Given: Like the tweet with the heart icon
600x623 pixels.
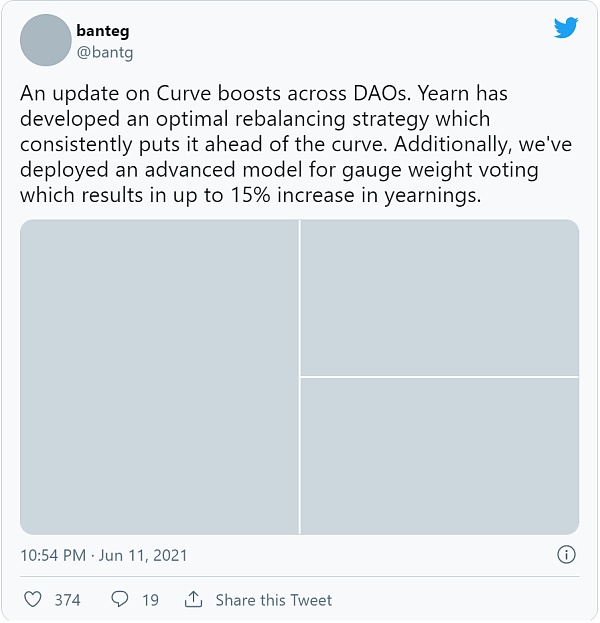Looking at the screenshot, I should click(x=33, y=600).
